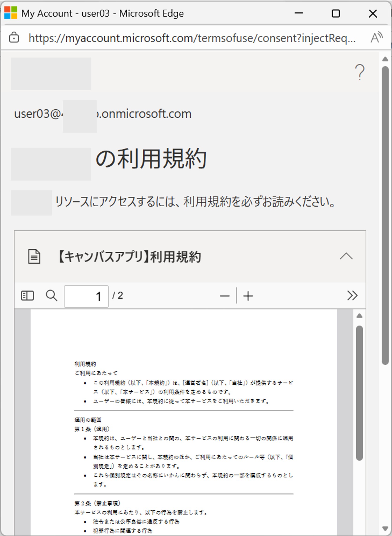The width and height of the screenshot is (392, 536).
Task: Click the outer page scrollbar down arrow
Action: coord(385,529)
